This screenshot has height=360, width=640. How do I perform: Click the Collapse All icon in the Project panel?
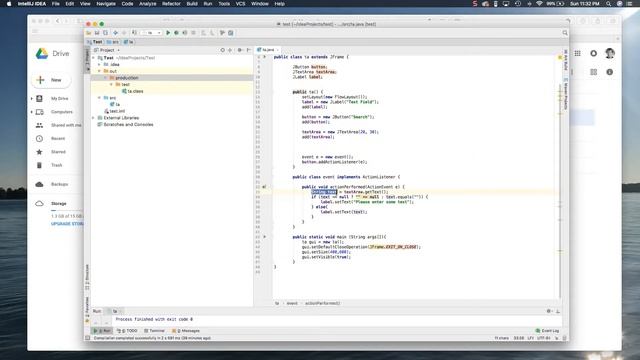click(x=230, y=50)
